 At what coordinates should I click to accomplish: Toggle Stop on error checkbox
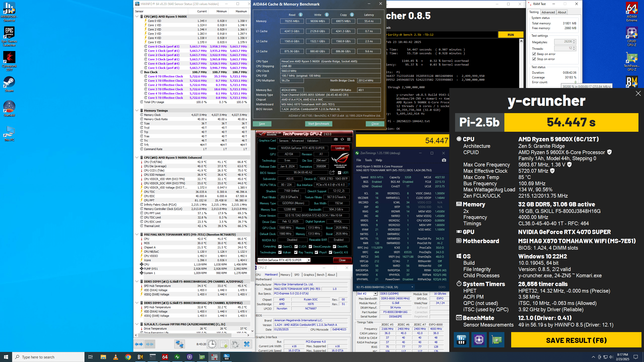coord(534,59)
